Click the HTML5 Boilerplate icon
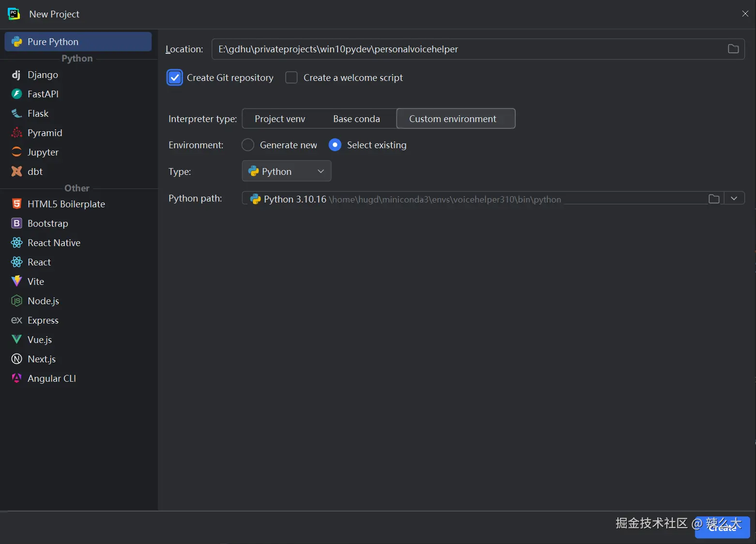756x544 pixels. click(x=16, y=204)
